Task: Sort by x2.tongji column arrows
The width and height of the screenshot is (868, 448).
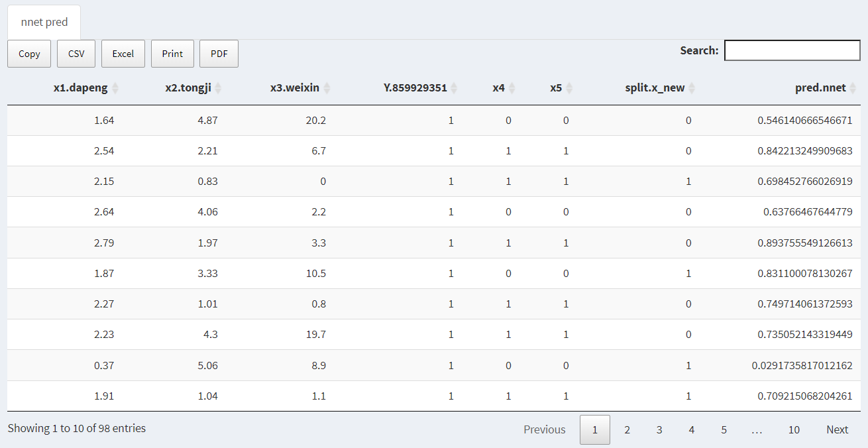Action: (219, 88)
